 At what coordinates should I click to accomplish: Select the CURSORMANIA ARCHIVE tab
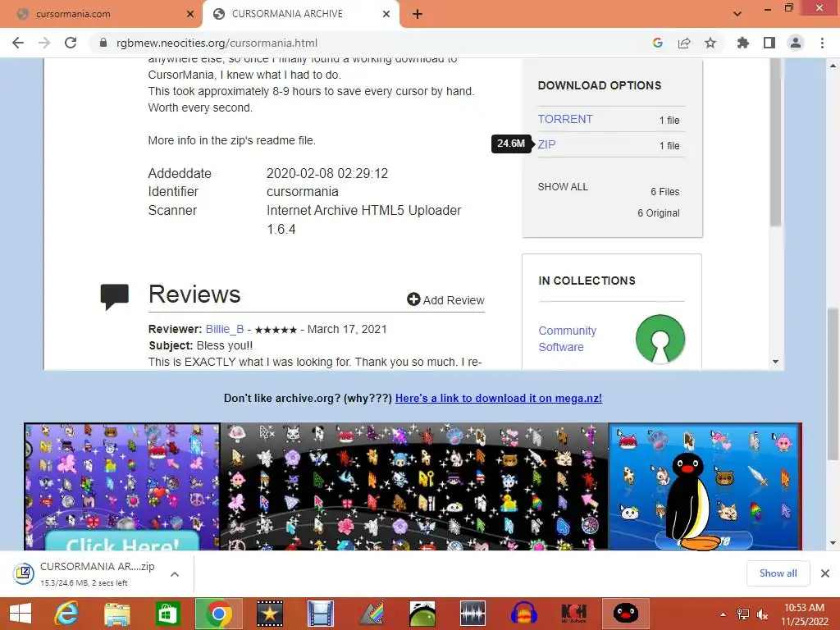(301, 14)
